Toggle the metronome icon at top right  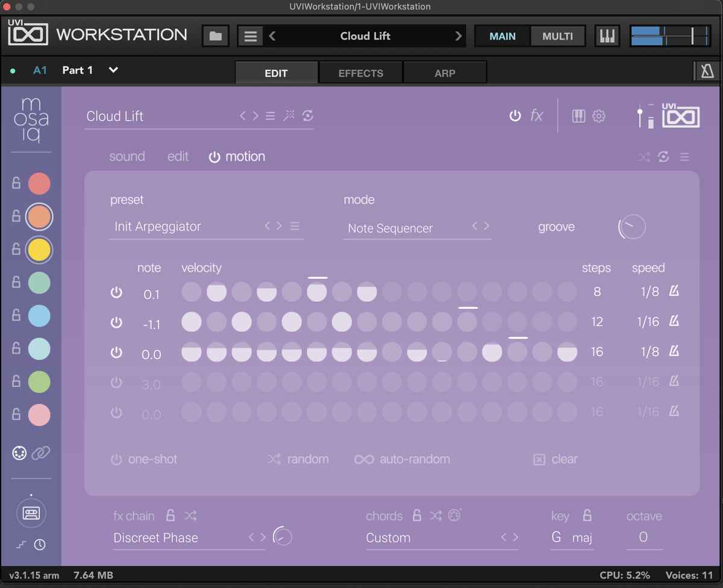pos(707,72)
